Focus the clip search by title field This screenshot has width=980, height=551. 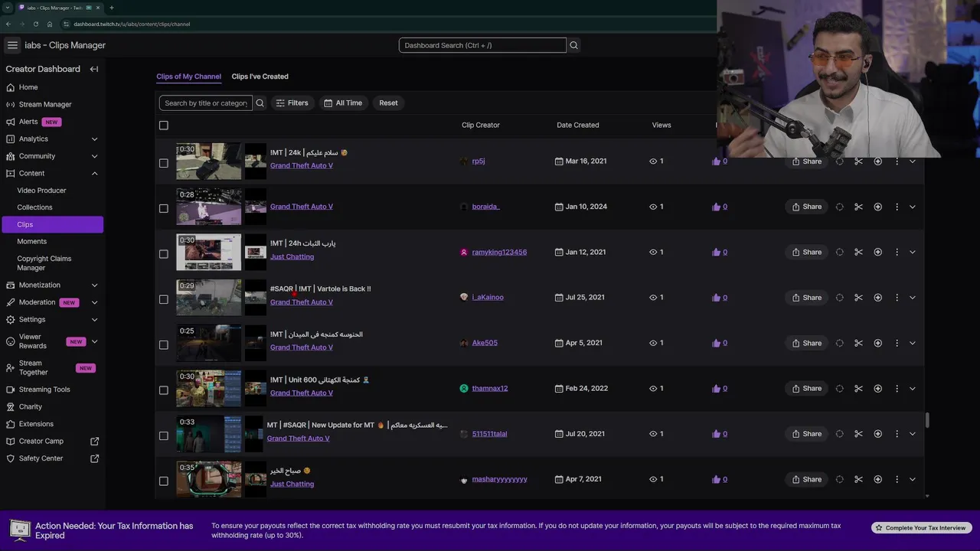[206, 103]
